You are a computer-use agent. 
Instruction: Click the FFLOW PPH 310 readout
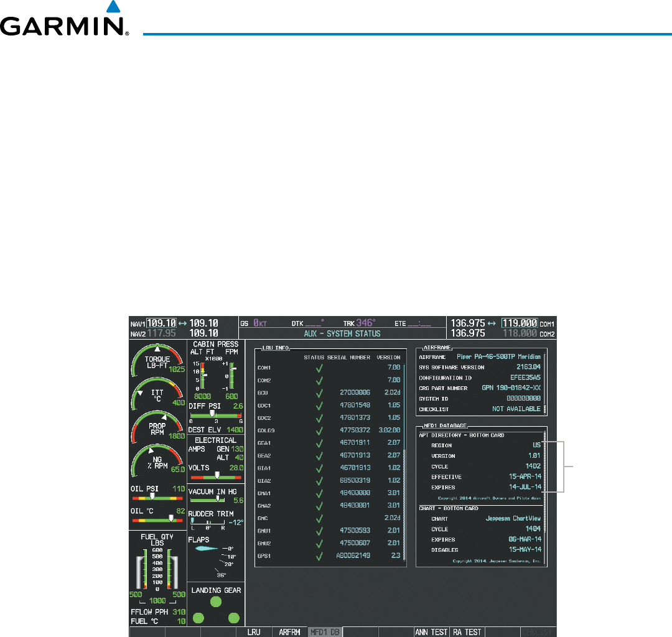click(158, 612)
